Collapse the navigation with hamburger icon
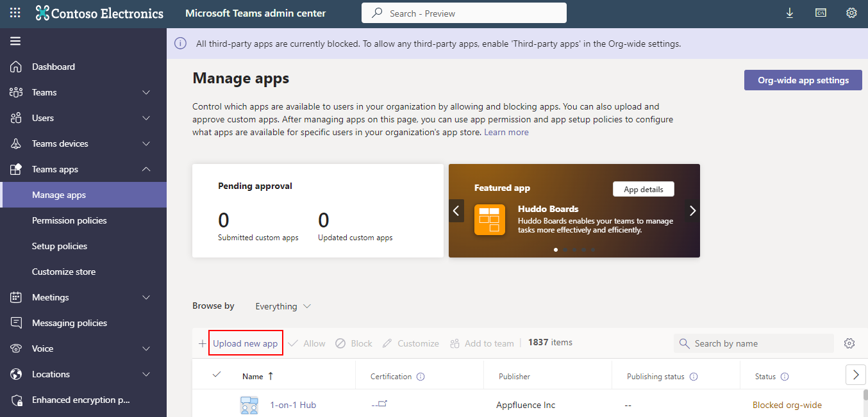The width and height of the screenshot is (868, 417). tap(15, 41)
